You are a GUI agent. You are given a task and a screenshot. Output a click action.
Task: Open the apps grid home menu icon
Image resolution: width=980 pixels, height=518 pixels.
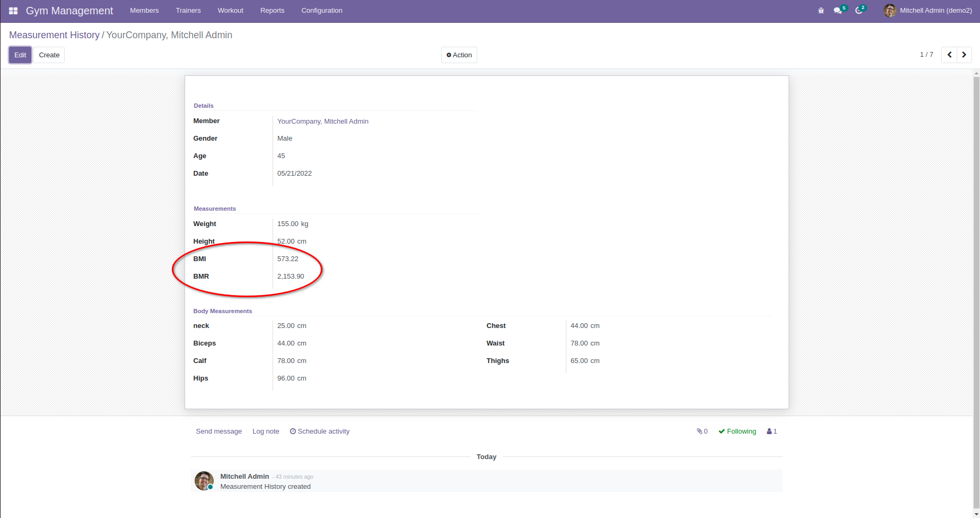13,11
